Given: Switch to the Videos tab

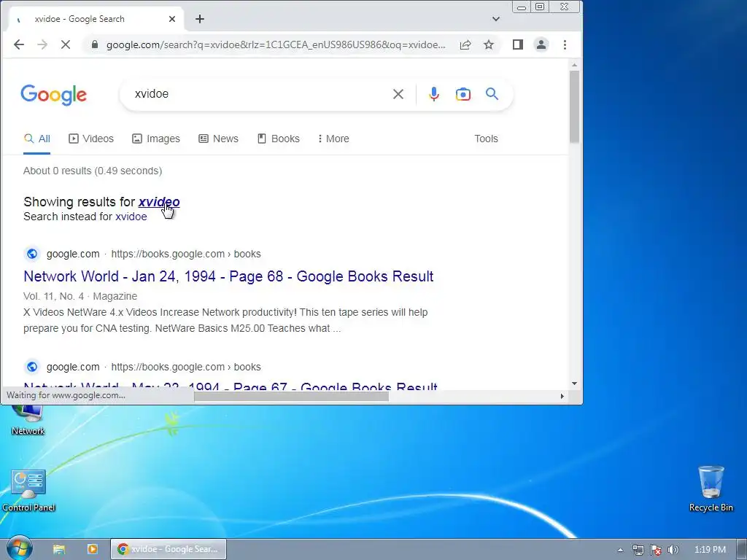Looking at the screenshot, I should coord(91,139).
